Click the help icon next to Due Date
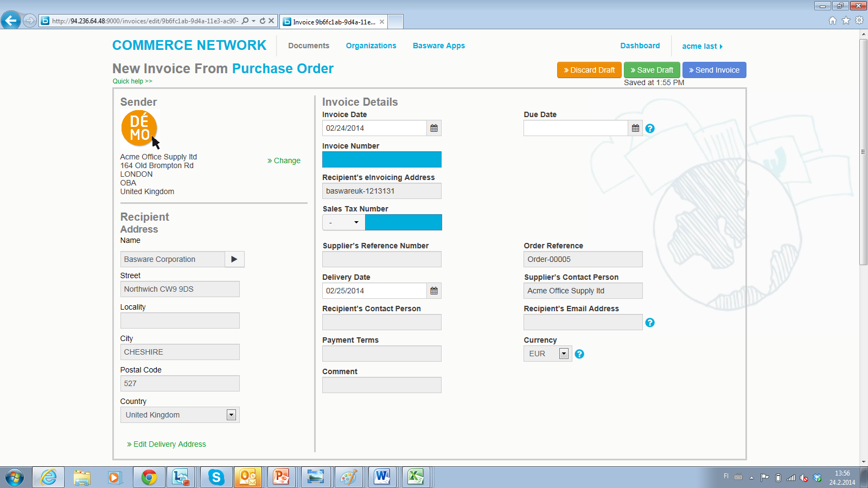868x488 pixels. point(650,129)
